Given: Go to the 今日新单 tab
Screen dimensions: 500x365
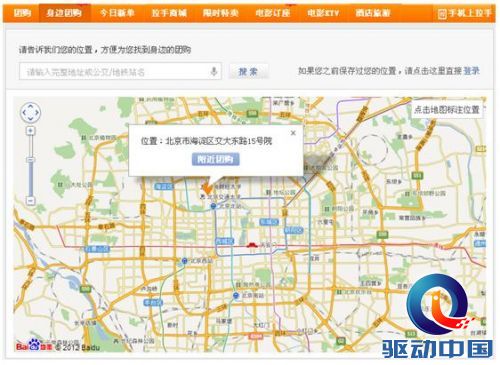Looking at the screenshot, I should coord(117,13).
